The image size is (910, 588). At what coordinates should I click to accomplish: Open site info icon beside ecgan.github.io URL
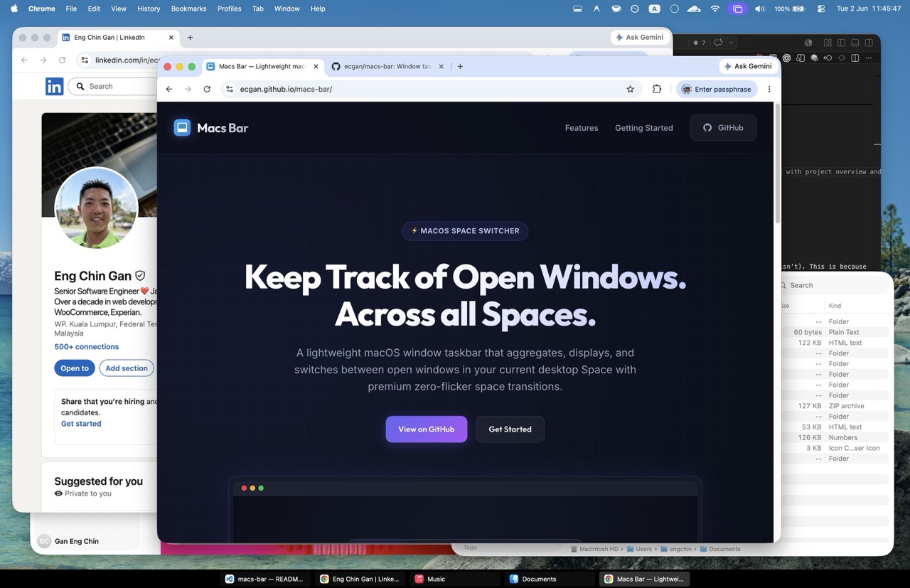229,89
